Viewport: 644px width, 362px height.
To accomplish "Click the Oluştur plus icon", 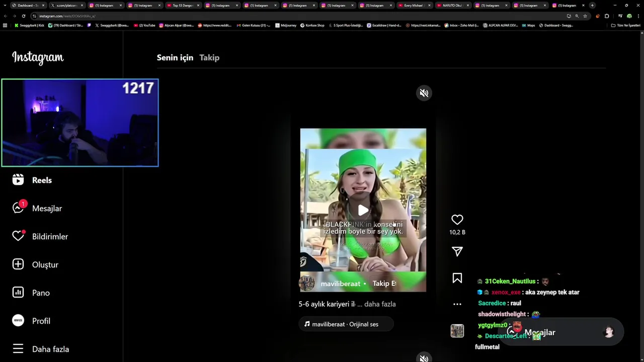I will tap(18, 264).
